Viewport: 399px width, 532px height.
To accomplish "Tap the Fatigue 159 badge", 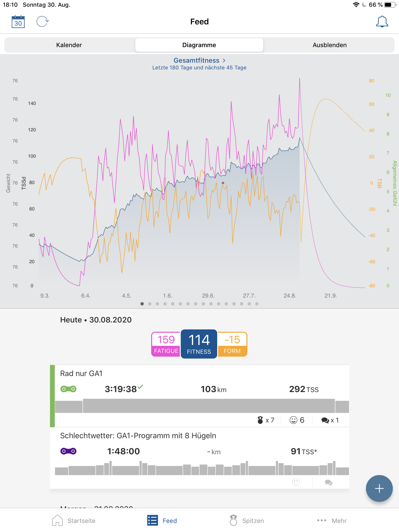I will (166, 344).
